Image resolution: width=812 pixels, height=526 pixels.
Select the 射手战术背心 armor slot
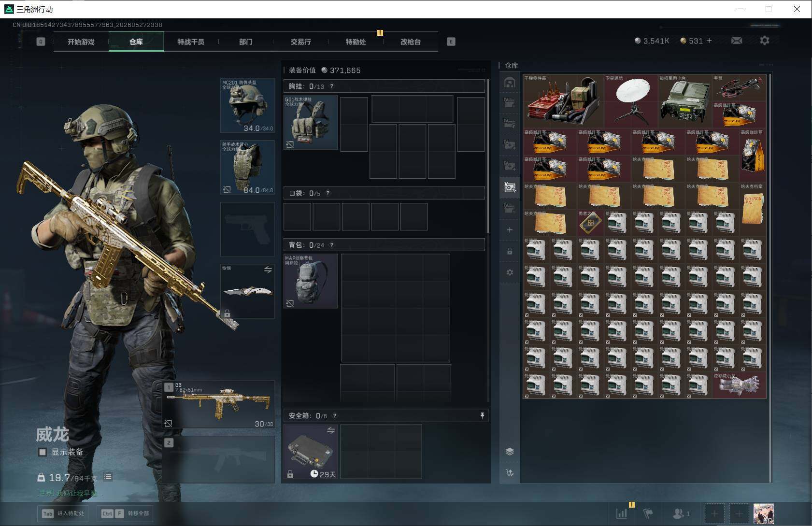pos(247,167)
